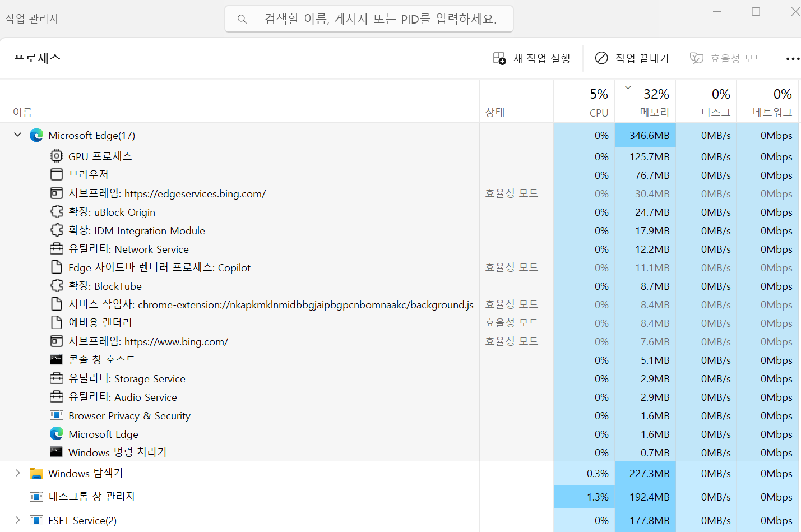Click the Copilot sidebar renderer page icon
801x532 pixels.
(57, 267)
